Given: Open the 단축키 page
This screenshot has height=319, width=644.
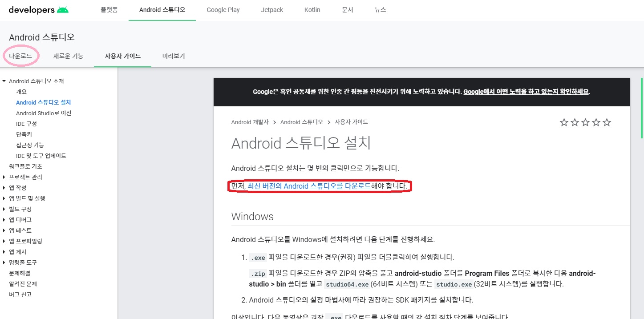Looking at the screenshot, I should (x=24, y=134).
